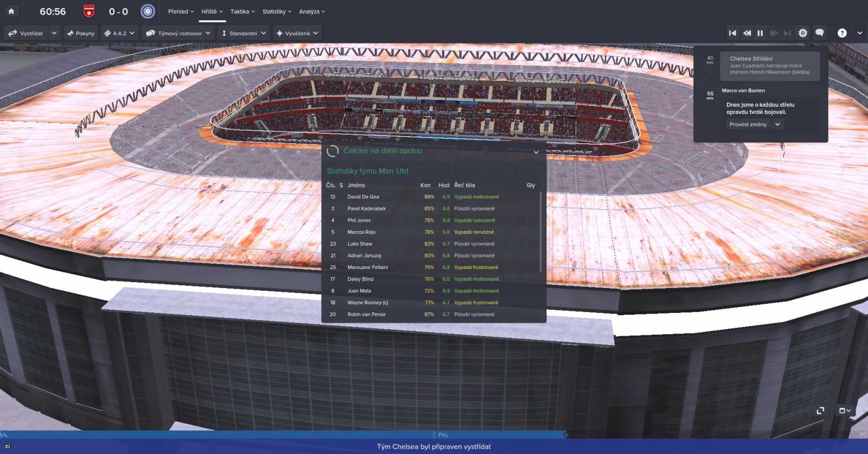The height and width of the screenshot is (454, 868).
Task: Open match settings gear icon
Action: [803, 33]
